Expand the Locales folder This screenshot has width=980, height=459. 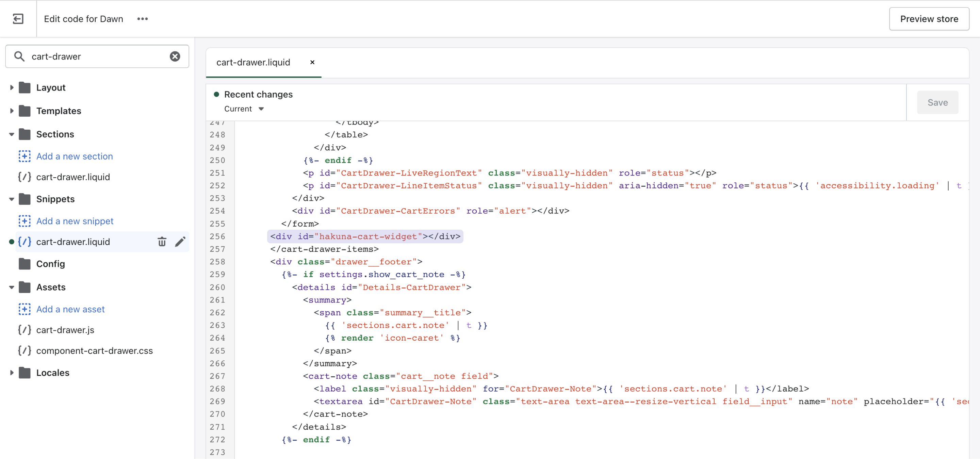tap(12, 373)
